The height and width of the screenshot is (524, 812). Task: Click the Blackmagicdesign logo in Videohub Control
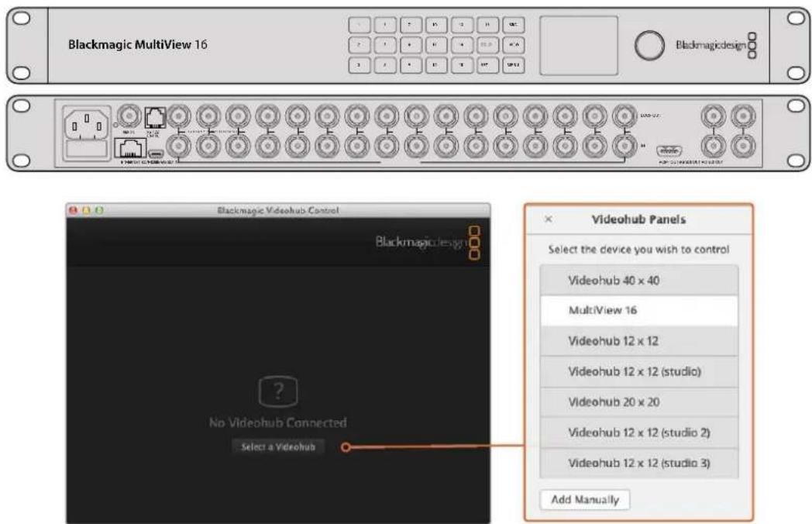[x=428, y=242]
